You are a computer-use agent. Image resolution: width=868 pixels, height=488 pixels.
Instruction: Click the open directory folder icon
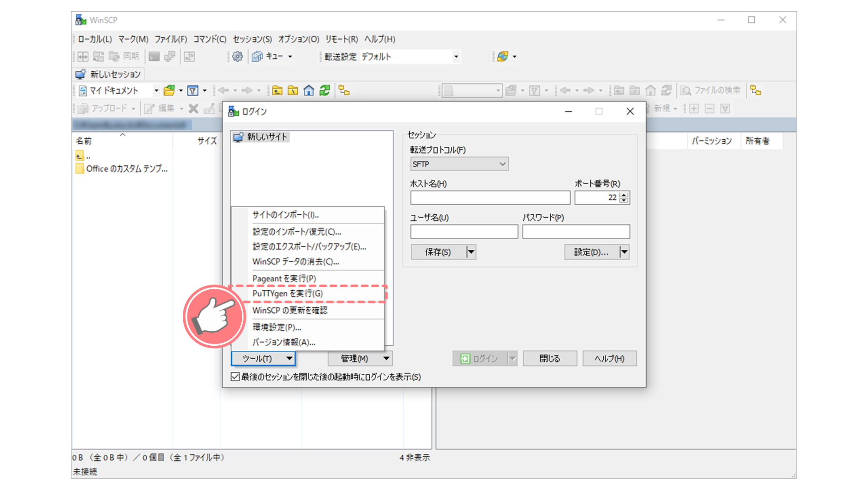tap(169, 91)
